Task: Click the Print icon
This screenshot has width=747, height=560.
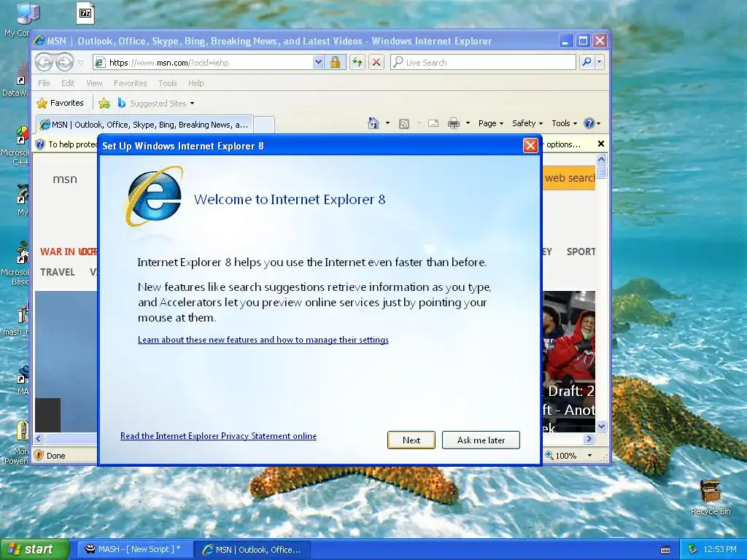Action: 454,123
